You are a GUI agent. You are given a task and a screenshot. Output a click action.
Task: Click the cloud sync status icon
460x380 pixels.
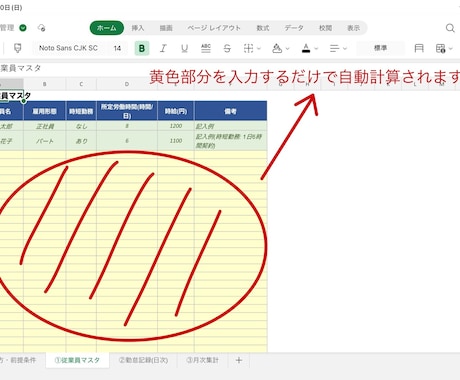tap(41, 28)
